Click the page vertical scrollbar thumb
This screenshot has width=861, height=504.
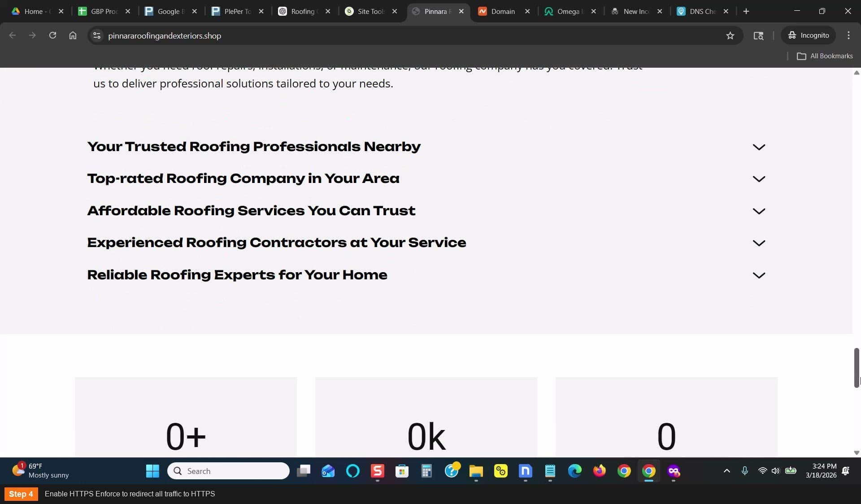click(857, 368)
